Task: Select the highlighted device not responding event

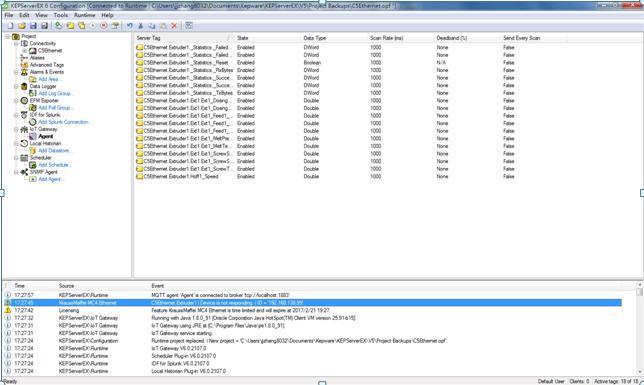Action: click(x=313, y=303)
